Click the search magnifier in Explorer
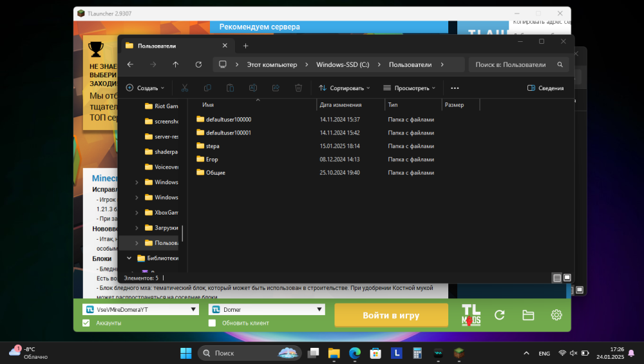The height and width of the screenshot is (364, 644). (560, 64)
